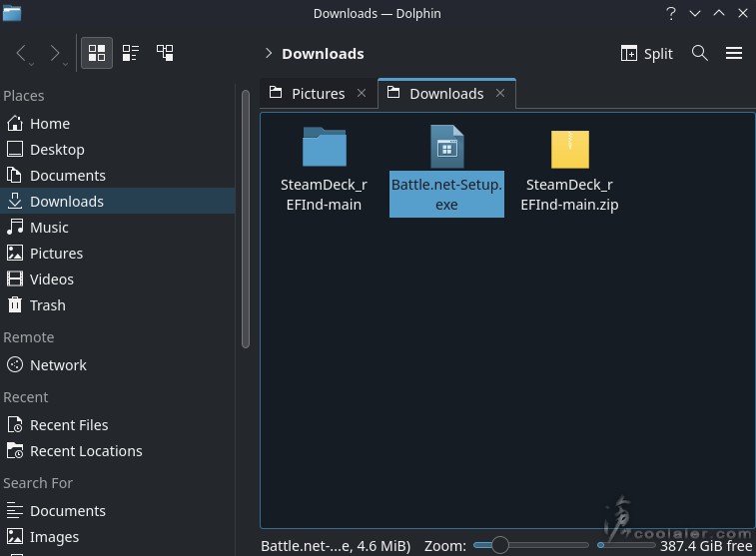
Task: Select the SteamDeck_rEFInd-main.zip archive icon
Action: (x=570, y=149)
